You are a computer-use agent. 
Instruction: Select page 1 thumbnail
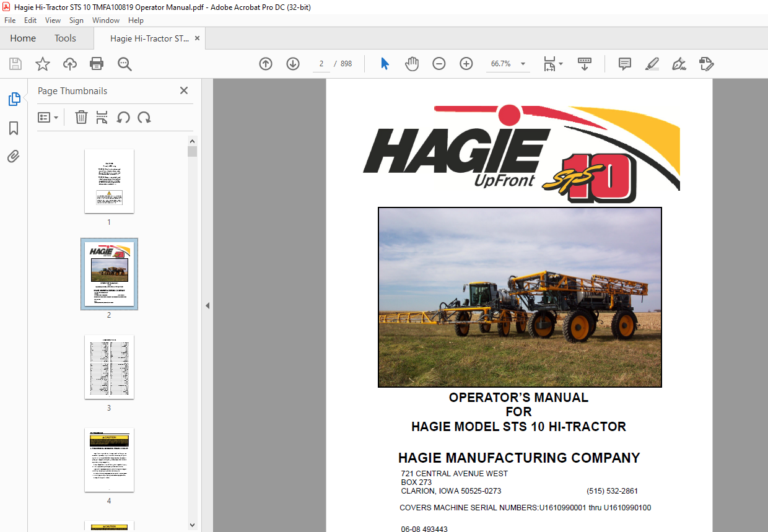click(x=109, y=181)
